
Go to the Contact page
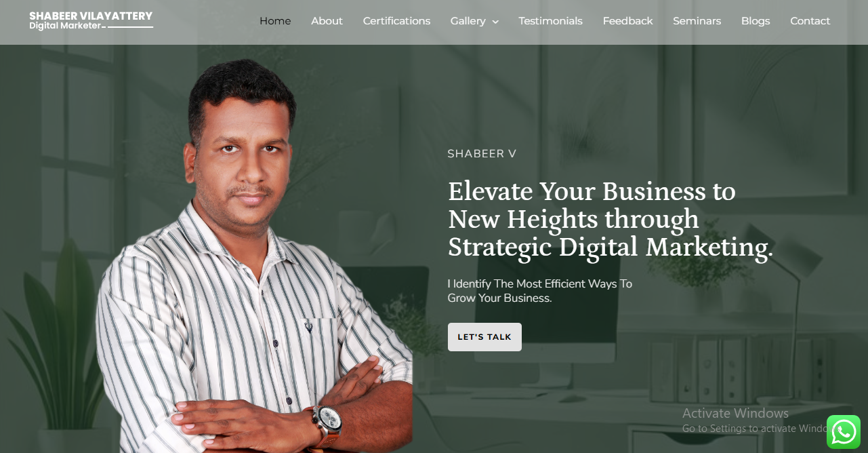click(x=810, y=21)
